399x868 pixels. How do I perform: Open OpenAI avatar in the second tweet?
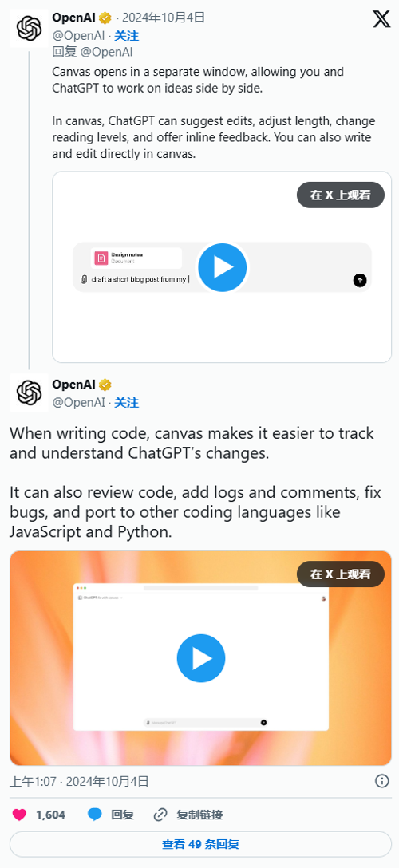(29, 393)
